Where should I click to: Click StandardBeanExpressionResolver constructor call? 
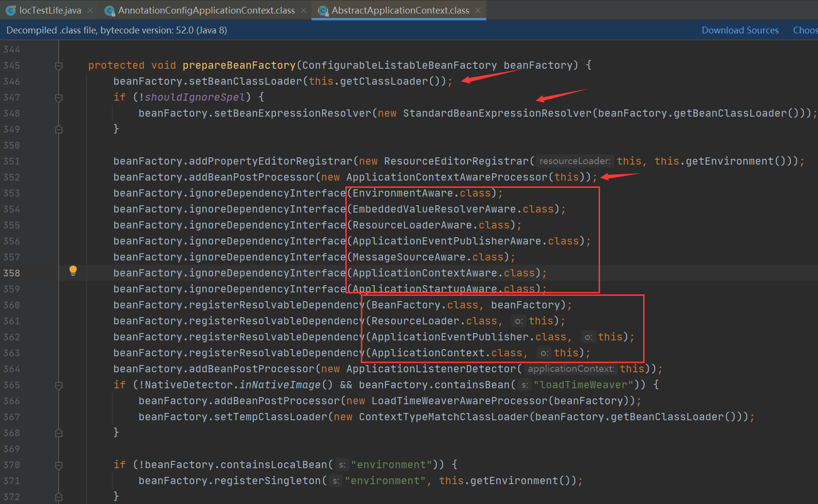point(497,113)
